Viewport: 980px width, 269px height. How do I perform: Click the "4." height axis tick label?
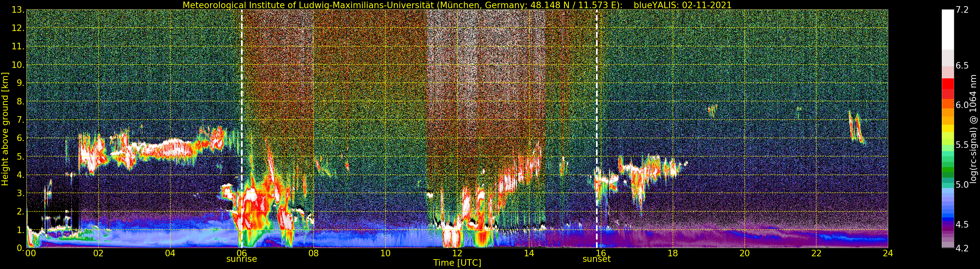(x=20, y=175)
